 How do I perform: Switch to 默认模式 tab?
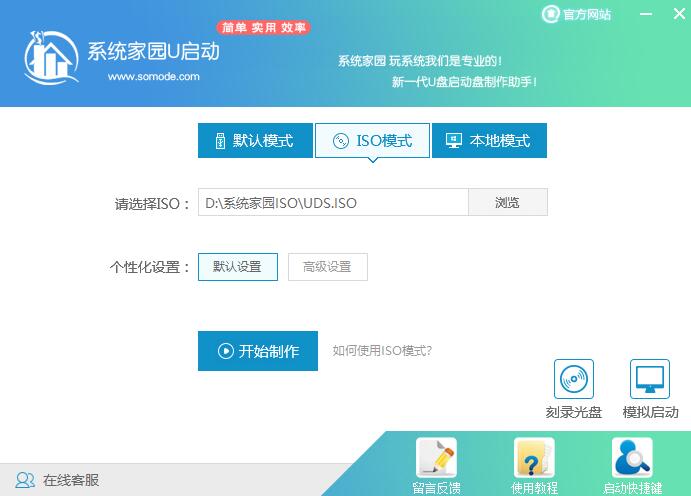[x=255, y=141]
